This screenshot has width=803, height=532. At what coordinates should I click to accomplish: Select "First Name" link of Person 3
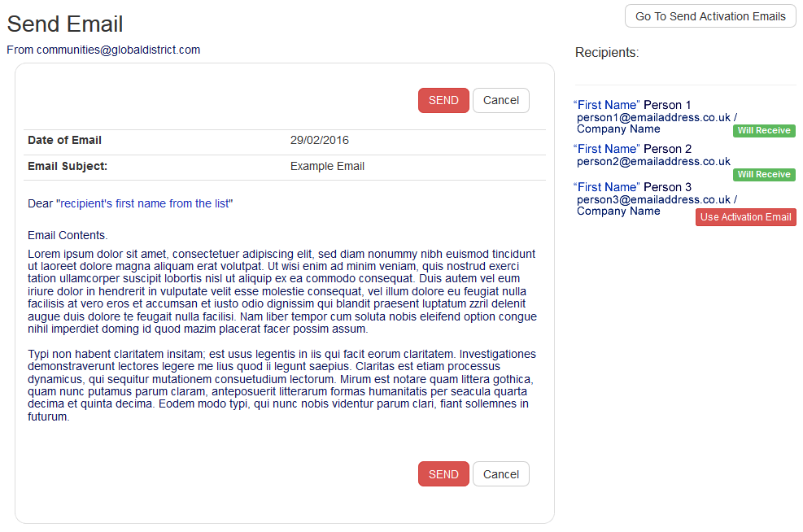pos(606,187)
